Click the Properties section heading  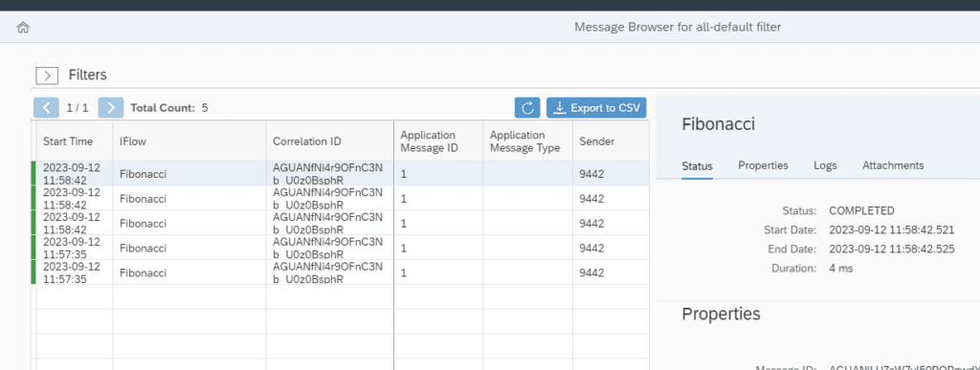tap(721, 314)
